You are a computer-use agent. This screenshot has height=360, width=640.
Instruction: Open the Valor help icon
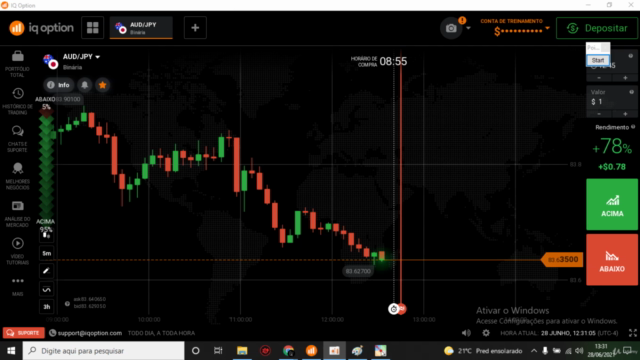(x=631, y=92)
